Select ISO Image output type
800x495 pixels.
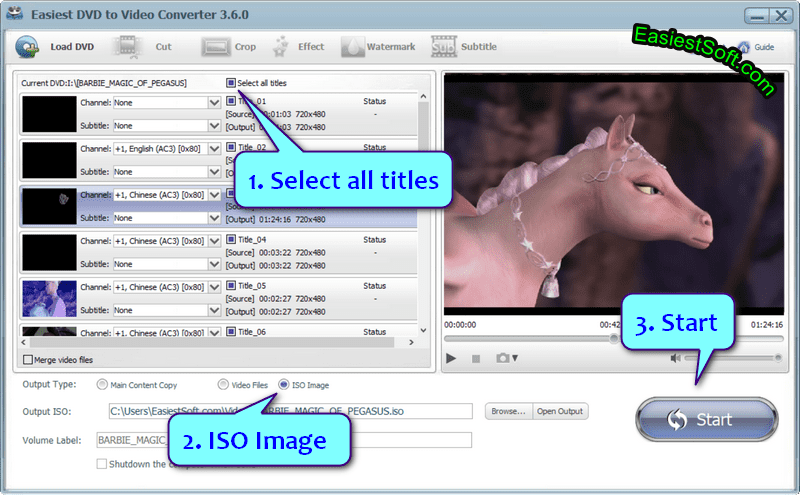284,385
